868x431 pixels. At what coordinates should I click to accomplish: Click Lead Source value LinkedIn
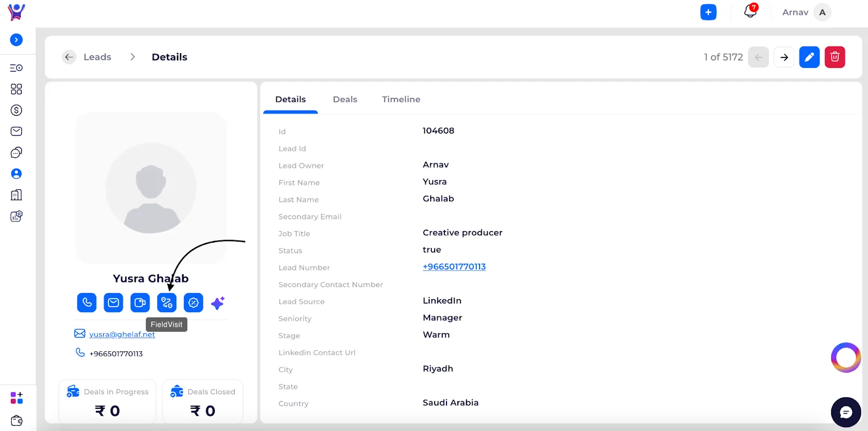[442, 301]
